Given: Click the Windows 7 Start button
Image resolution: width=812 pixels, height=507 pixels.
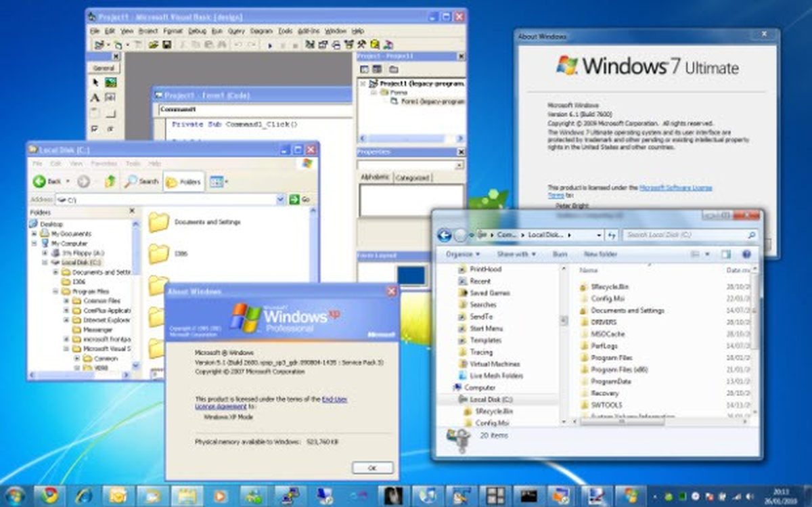Looking at the screenshot, I should pos(15,495).
